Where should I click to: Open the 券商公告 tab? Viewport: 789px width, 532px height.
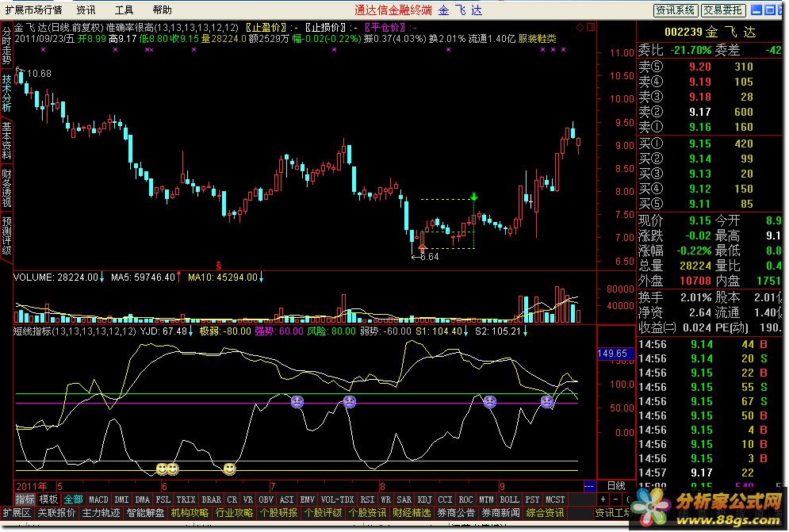coord(457,513)
